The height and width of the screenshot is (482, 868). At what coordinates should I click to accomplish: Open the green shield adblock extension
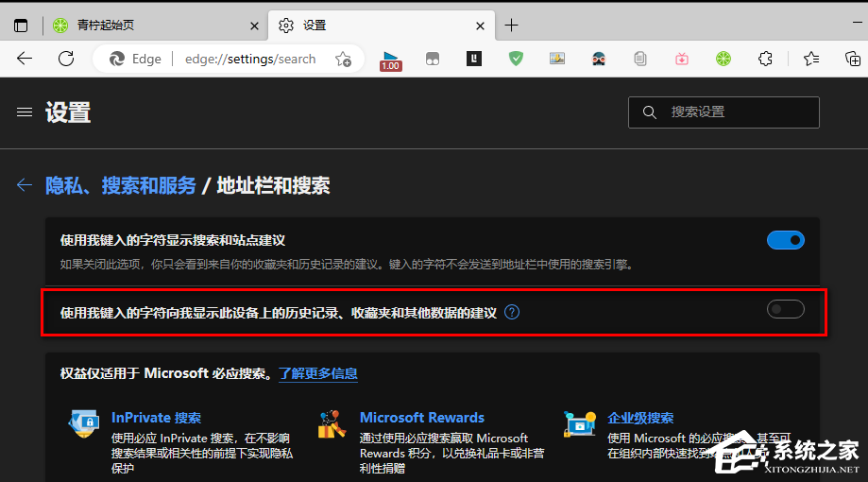(x=516, y=59)
